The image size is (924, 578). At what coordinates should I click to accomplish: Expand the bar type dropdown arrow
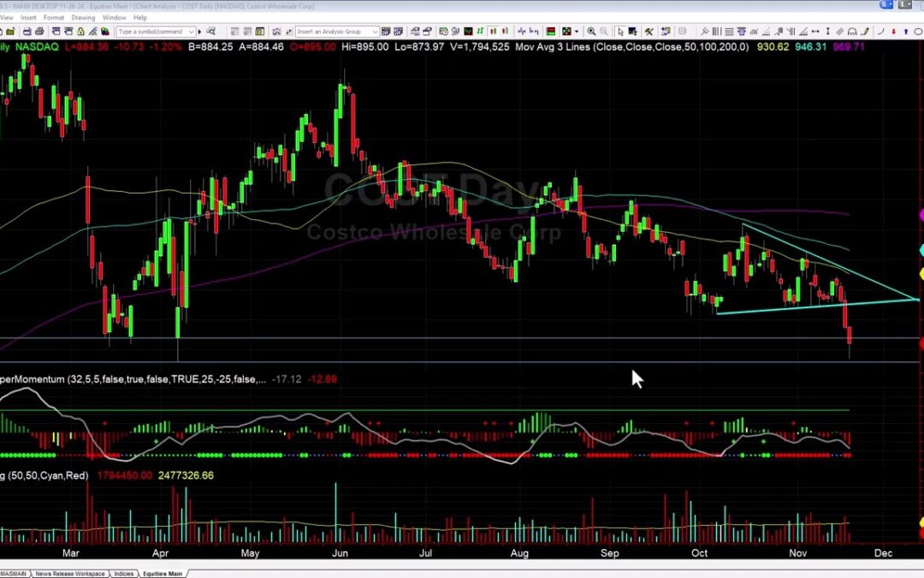(576, 31)
